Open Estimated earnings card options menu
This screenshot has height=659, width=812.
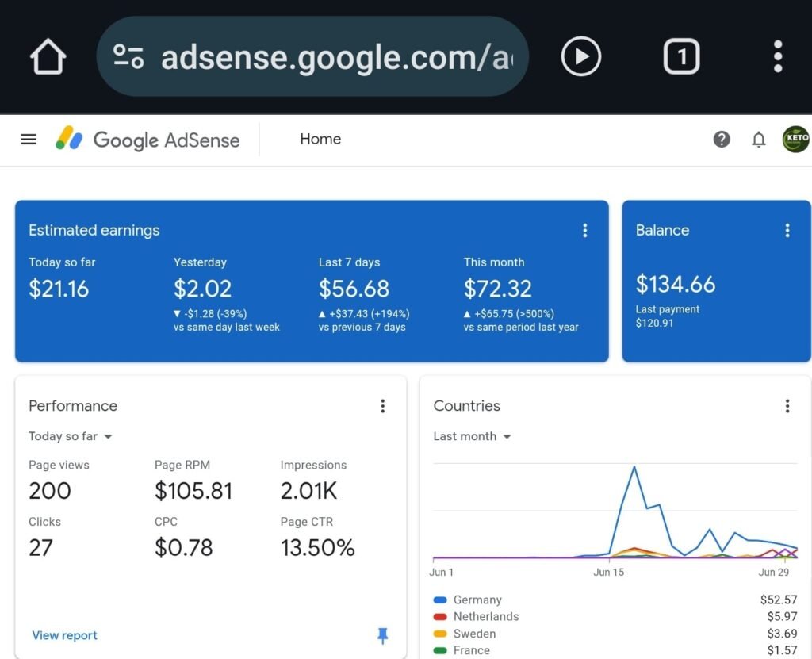[x=585, y=231]
